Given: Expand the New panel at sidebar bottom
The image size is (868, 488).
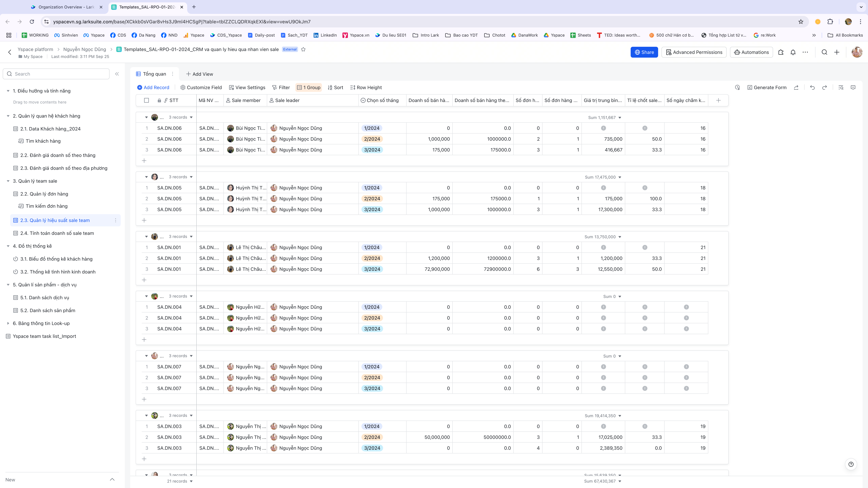Looking at the screenshot, I should 112,480.
